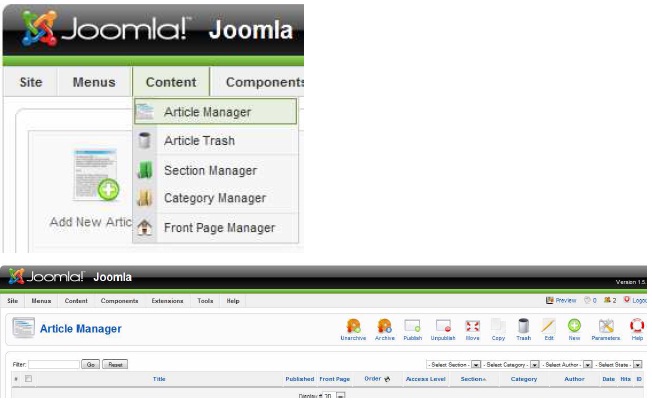Image resolution: width=652 pixels, height=401 pixels.
Task: Sort by the Published column header
Action: (300, 379)
